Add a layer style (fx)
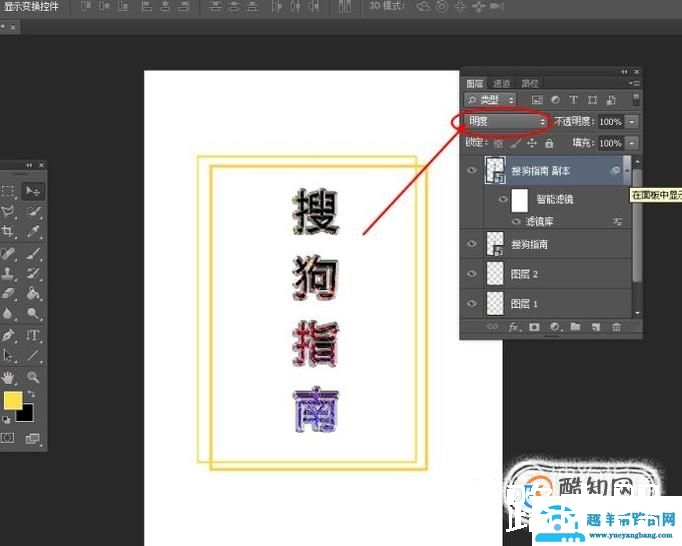682x546 pixels. [x=514, y=327]
